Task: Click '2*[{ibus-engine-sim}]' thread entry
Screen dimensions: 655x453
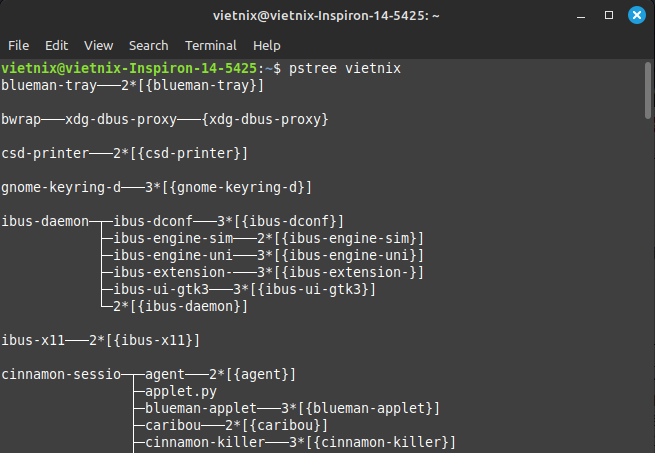Action: tap(340, 238)
